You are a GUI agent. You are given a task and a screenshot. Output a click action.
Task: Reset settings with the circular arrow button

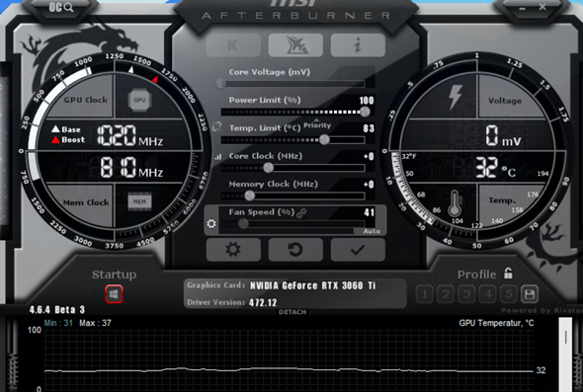coord(295,250)
